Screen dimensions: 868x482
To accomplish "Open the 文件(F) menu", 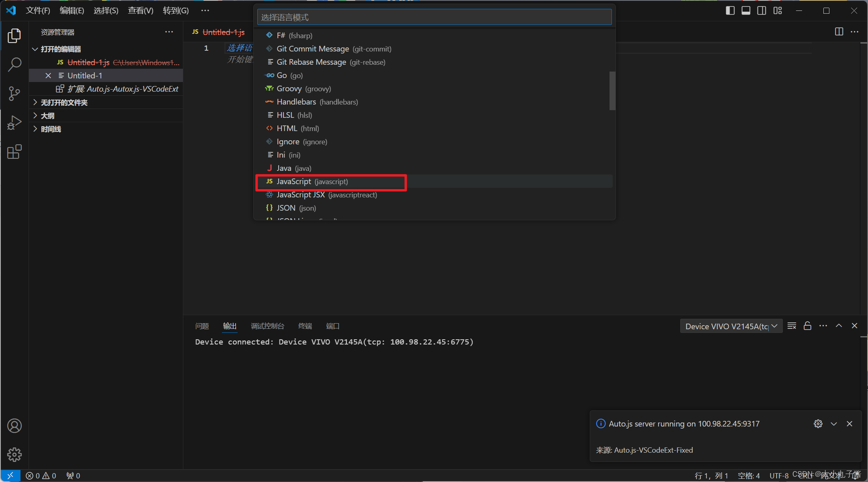I will click(x=38, y=11).
